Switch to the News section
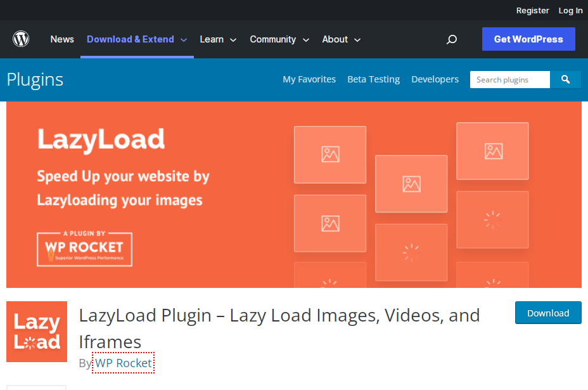The width and height of the screenshot is (588, 390). coord(61,39)
